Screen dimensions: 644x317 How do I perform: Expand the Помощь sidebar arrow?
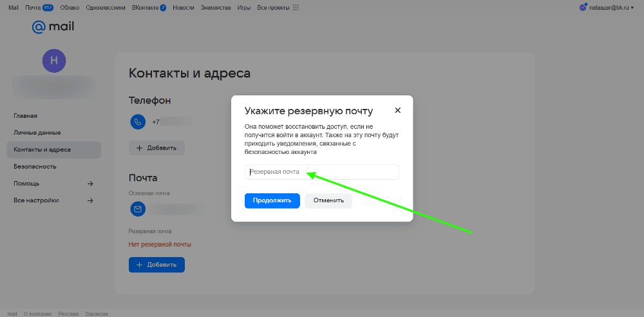[90, 184]
